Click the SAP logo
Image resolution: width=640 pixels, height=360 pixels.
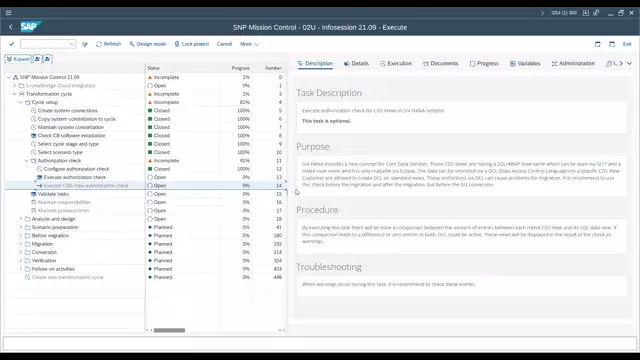(31, 27)
